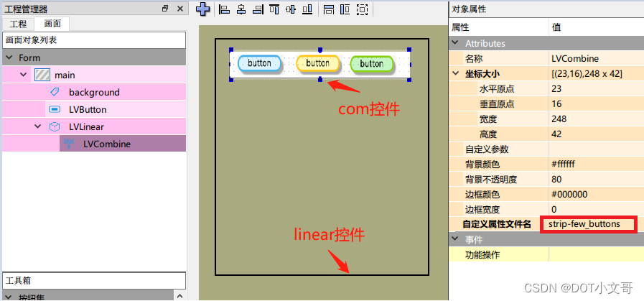Collapse the main tree node
The height and width of the screenshot is (301, 644).
[24, 75]
